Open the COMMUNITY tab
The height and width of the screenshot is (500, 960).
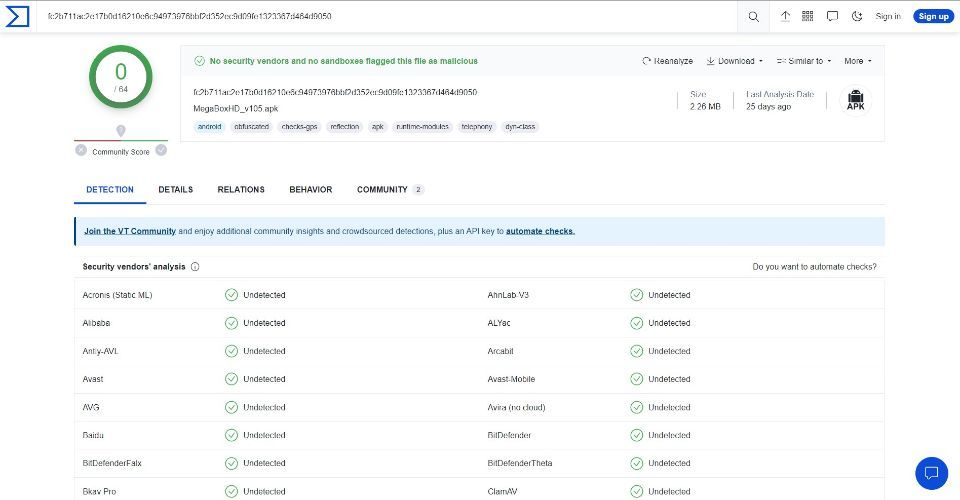point(390,190)
